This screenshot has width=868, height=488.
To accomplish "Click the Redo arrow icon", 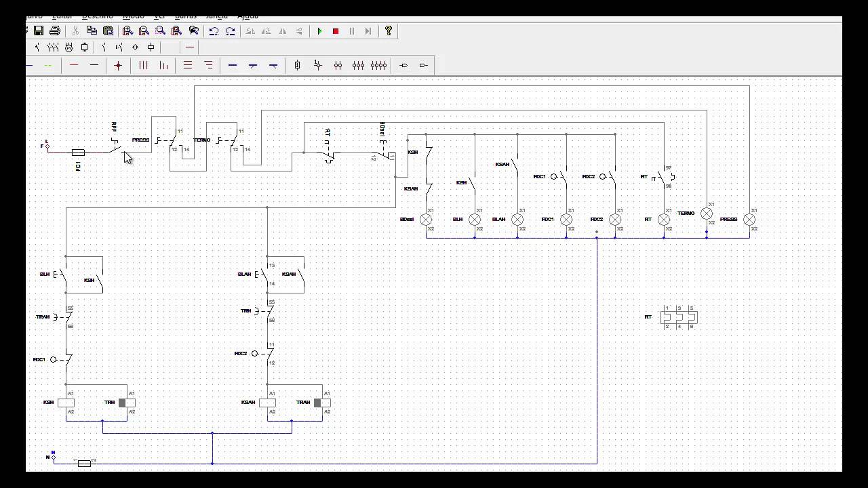I will (230, 30).
